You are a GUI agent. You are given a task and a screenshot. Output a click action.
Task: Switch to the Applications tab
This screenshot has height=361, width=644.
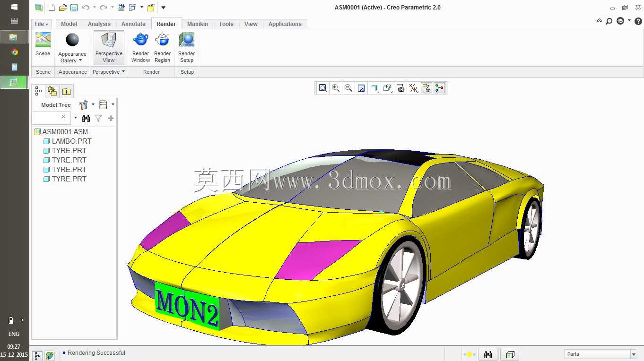click(285, 24)
